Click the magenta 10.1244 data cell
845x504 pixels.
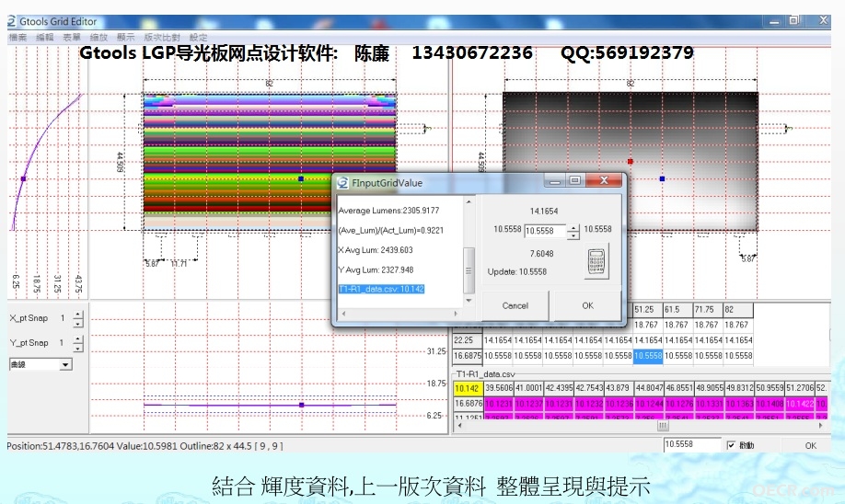(x=649, y=404)
